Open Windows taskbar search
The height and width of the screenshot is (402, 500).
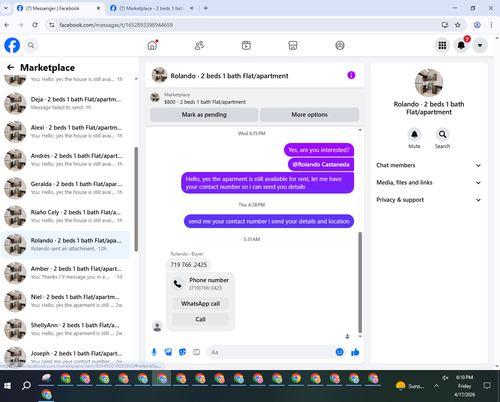tap(26, 386)
